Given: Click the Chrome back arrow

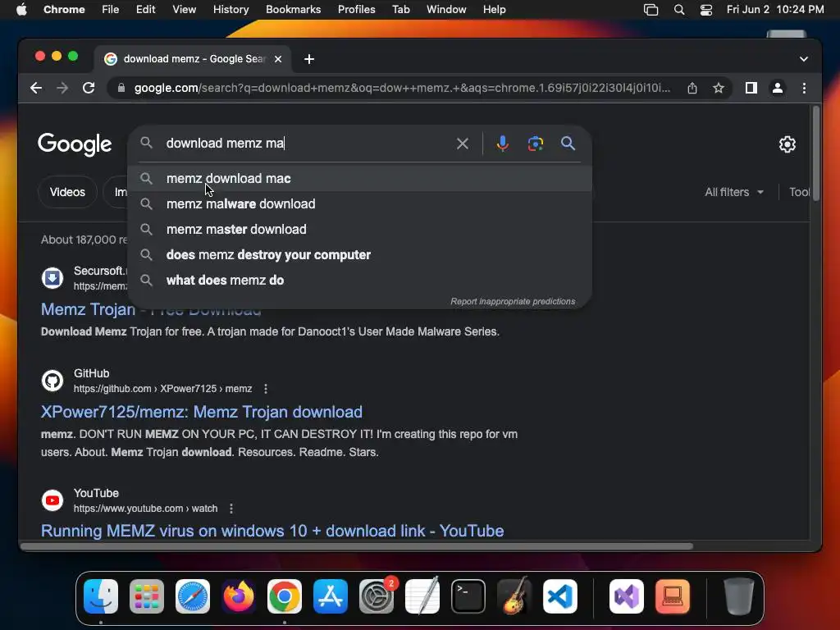Looking at the screenshot, I should [x=36, y=88].
